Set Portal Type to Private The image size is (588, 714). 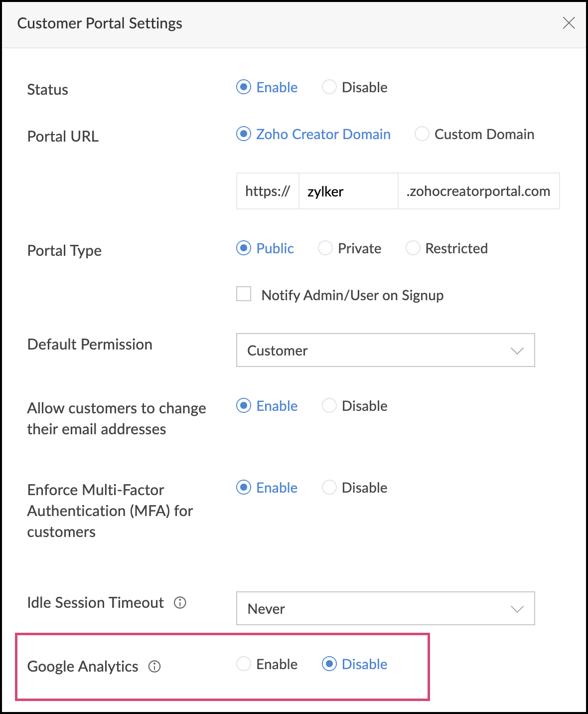(325, 248)
